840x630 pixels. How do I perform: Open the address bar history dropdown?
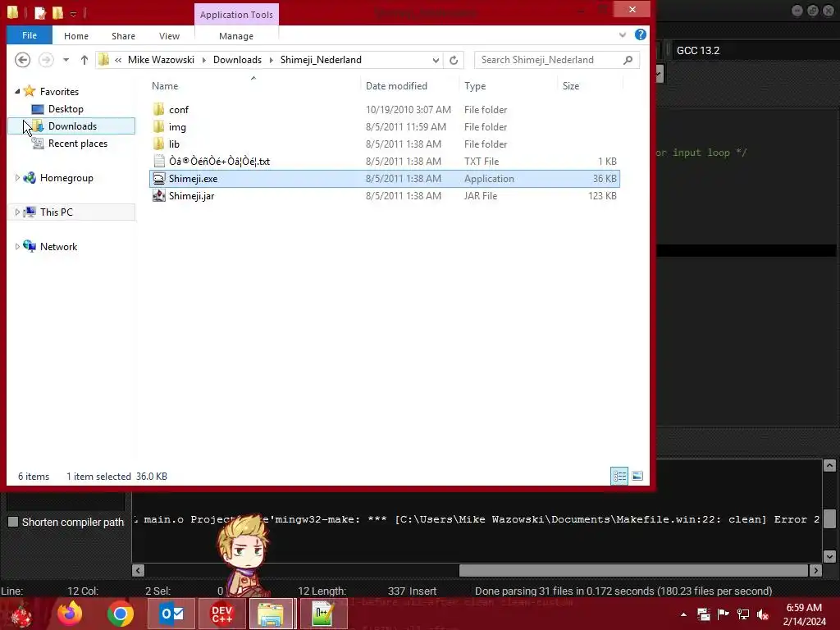(x=436, y=60)
